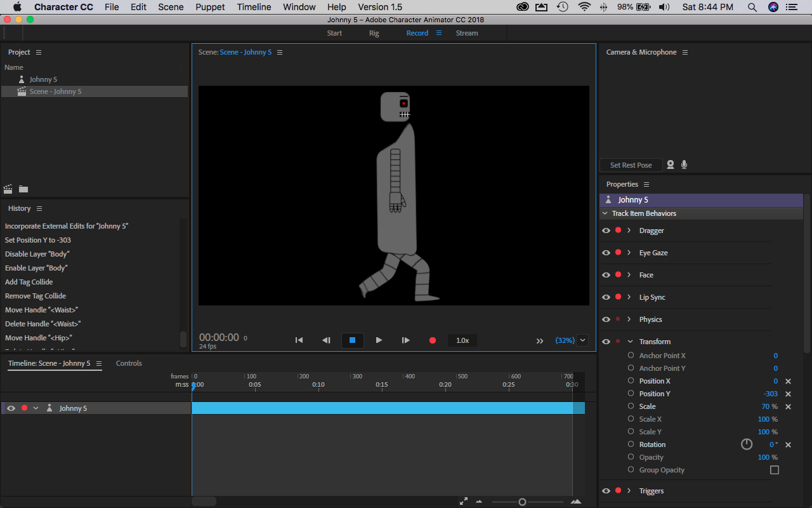This screenshot has height=508, width=812.
Task: Reset Rotation with its X icon
Action: (788, 444)
